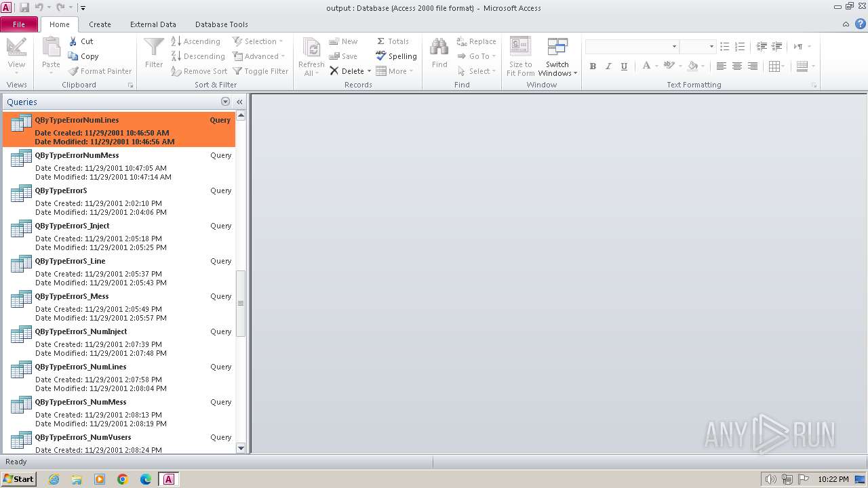Open Text Formatting dialog launcher
The height and width of the screenshot is (488, 868).
coord(814,85)
